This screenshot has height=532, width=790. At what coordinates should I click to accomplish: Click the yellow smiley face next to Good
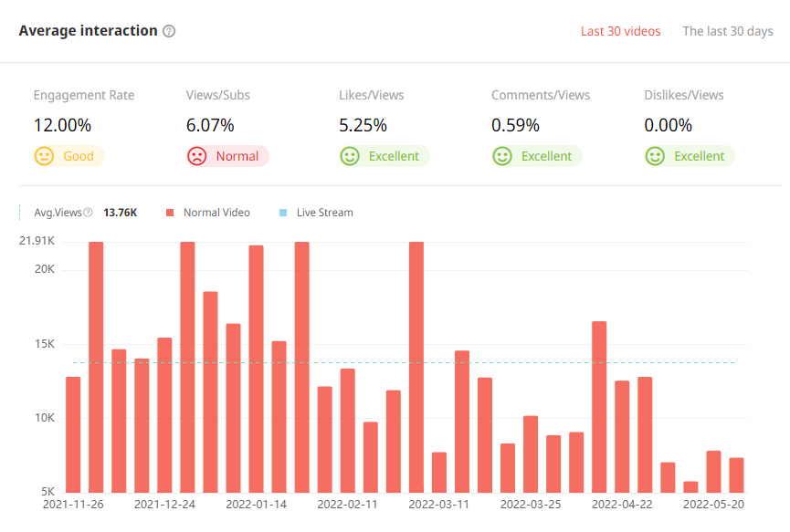coord(44,156)
